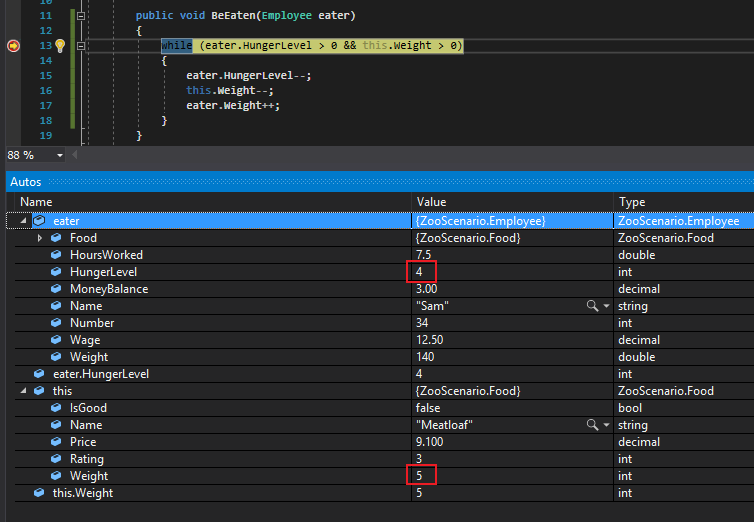Screen dimensions: 754x522
Task: Click the icon next to the IsGood field
Action: coord(57,408)
